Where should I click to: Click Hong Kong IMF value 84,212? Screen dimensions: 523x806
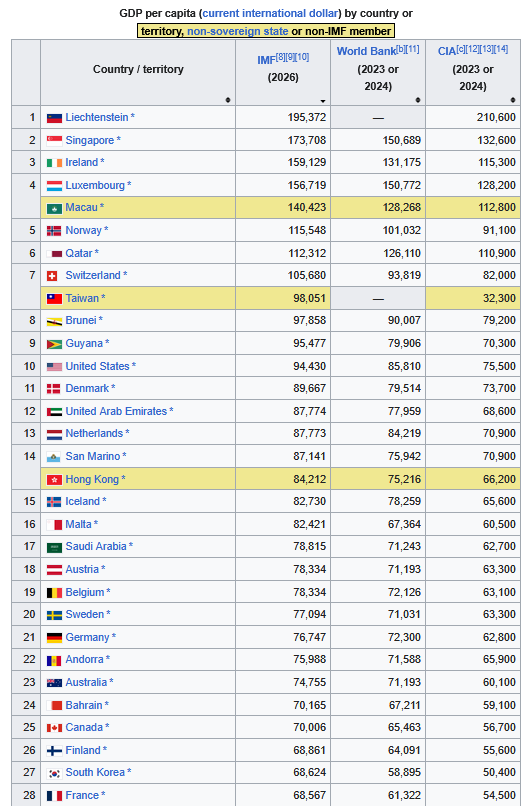(x=310, y=480)
